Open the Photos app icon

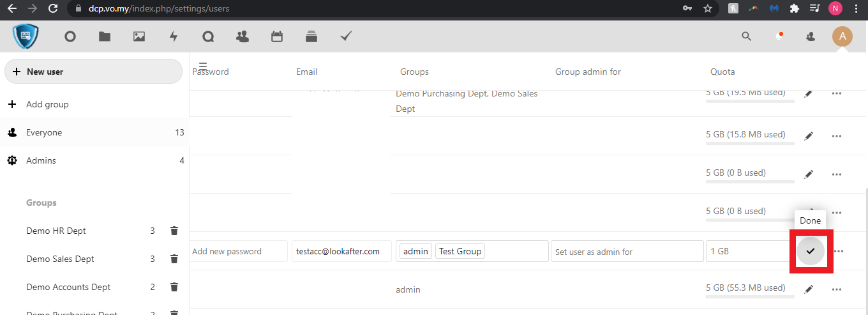[x=139, y=37]
